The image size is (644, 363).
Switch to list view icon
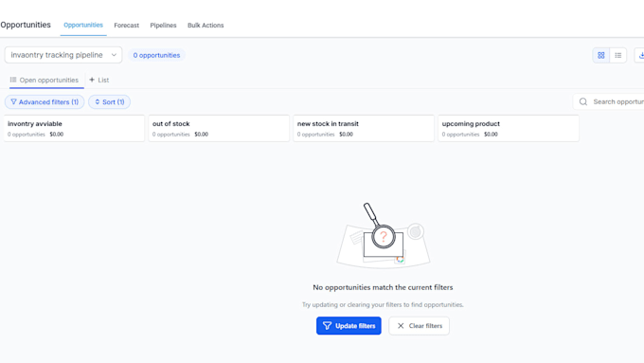(x=618, y=55)
